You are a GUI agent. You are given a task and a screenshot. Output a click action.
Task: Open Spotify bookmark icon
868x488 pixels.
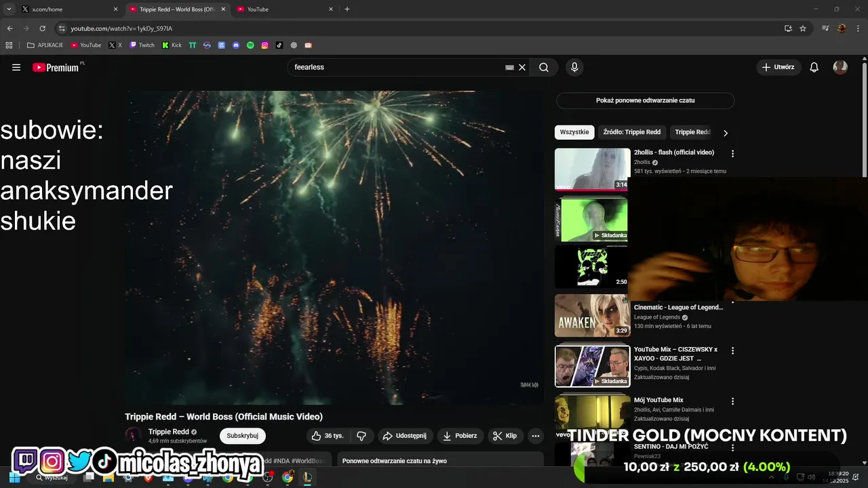250,45
